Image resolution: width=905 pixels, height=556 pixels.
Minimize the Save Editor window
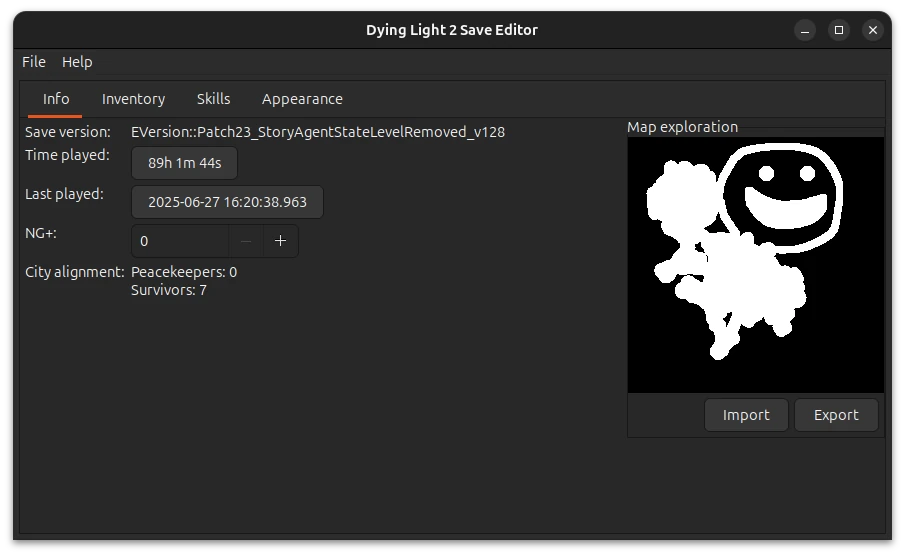[805, 30]
